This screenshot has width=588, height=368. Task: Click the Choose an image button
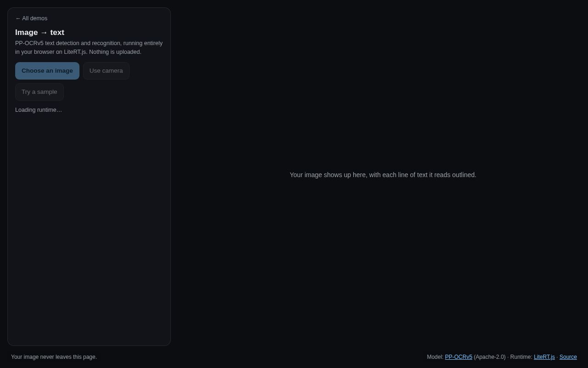47,71
